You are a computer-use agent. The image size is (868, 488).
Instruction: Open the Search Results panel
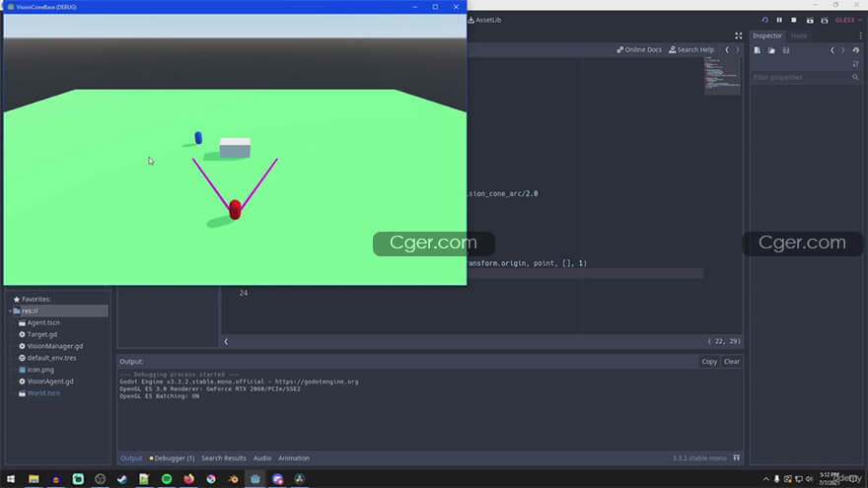[x=224, y=458]
